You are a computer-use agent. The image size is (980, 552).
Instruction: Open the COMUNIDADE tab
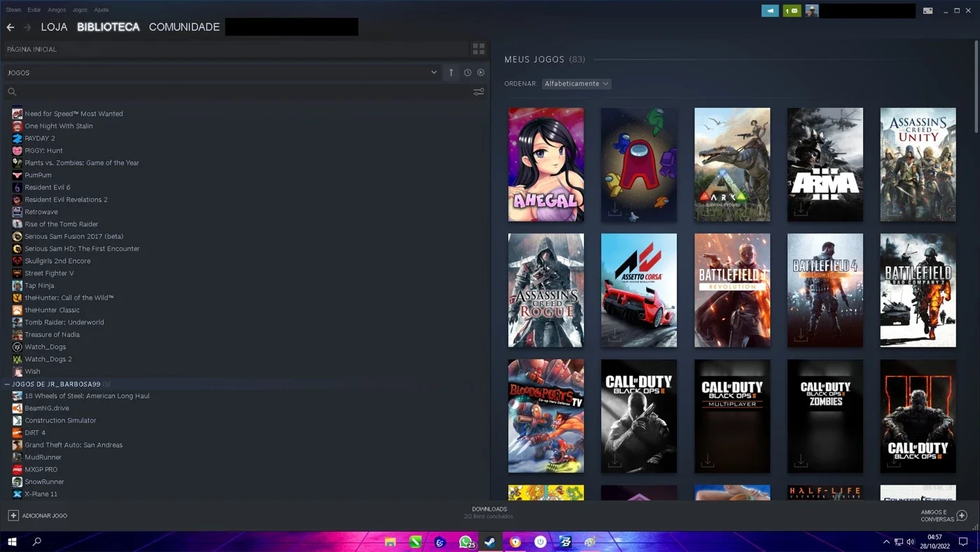(184, 27)
